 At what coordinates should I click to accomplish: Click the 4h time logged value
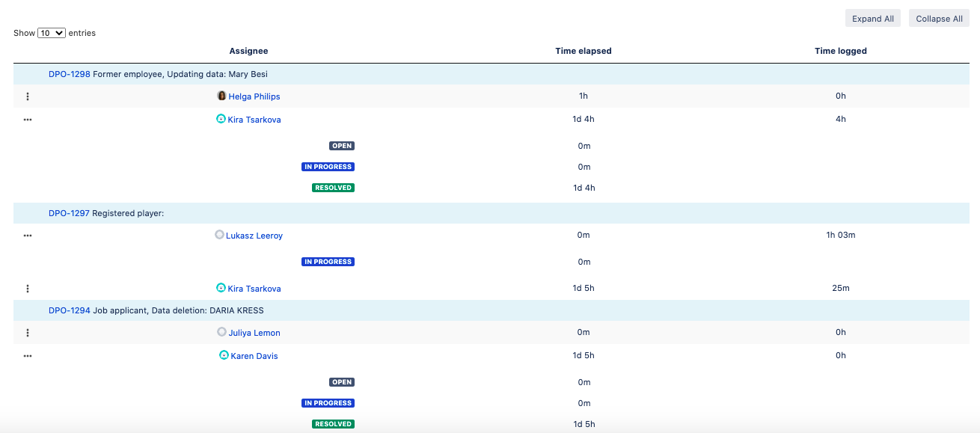[841, 120]
